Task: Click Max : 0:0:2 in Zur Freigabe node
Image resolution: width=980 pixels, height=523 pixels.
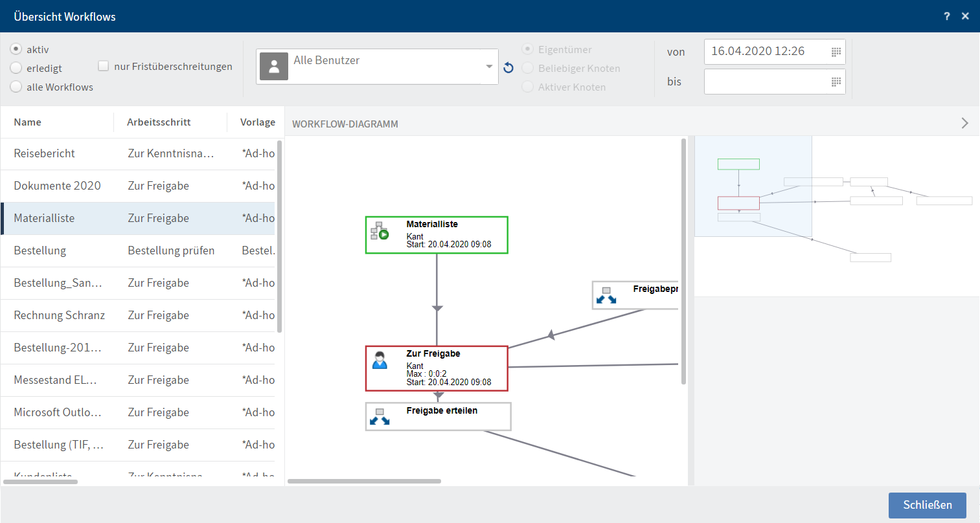Action: point(426,374)
